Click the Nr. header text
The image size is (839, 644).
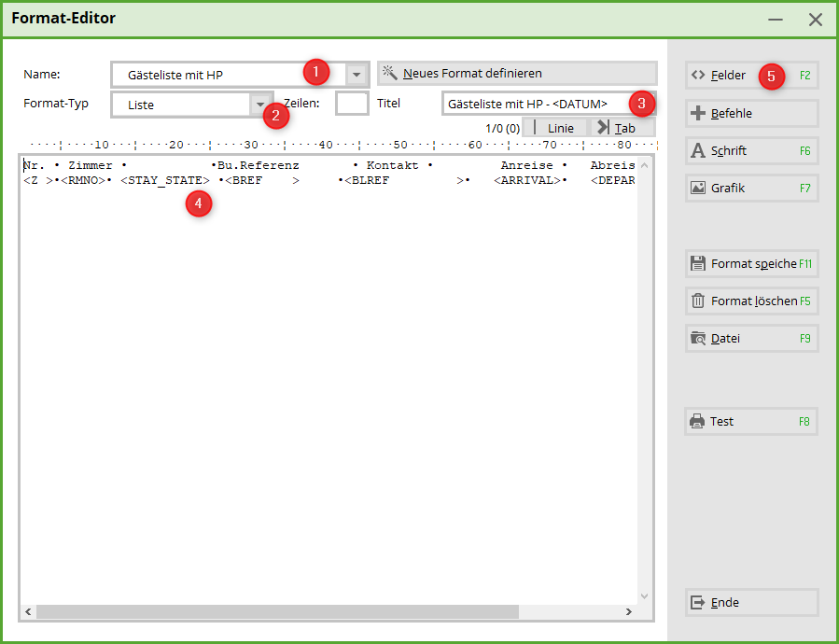(x=34, y=165)
